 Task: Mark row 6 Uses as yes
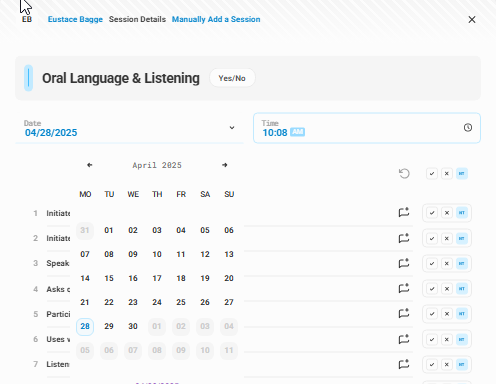[432, 339]
